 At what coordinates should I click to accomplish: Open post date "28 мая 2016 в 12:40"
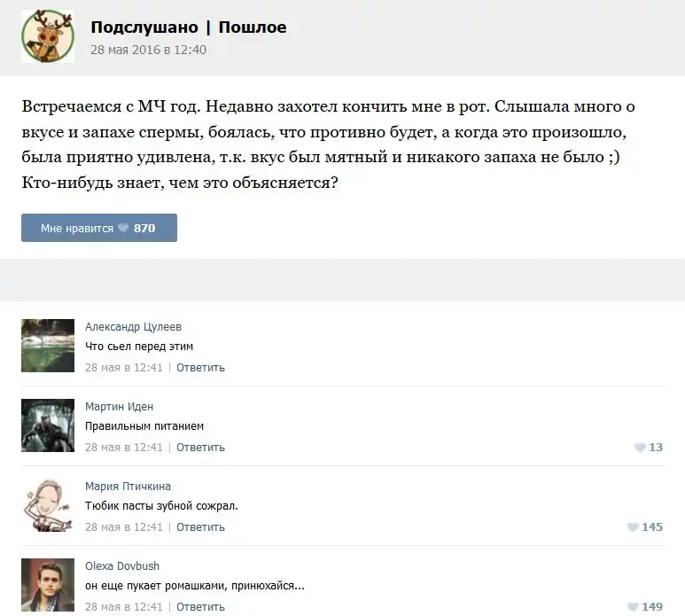tap(148, 50)
